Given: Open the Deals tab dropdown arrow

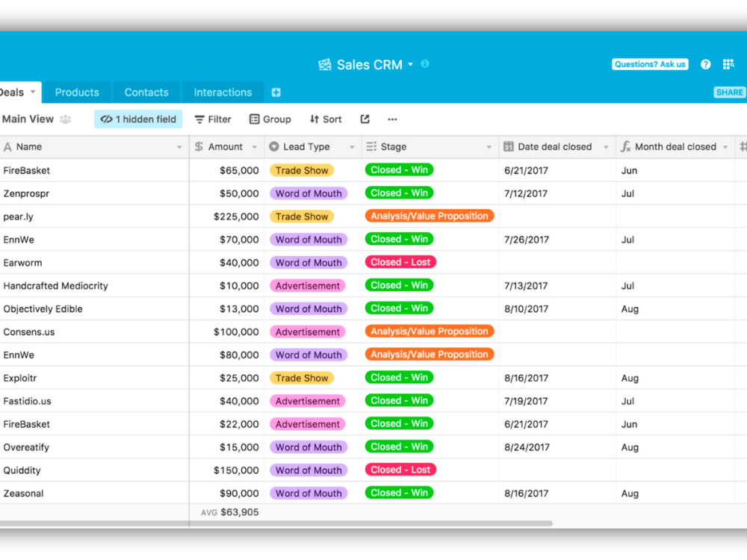Looking at the screenshot, I should 33,92.
